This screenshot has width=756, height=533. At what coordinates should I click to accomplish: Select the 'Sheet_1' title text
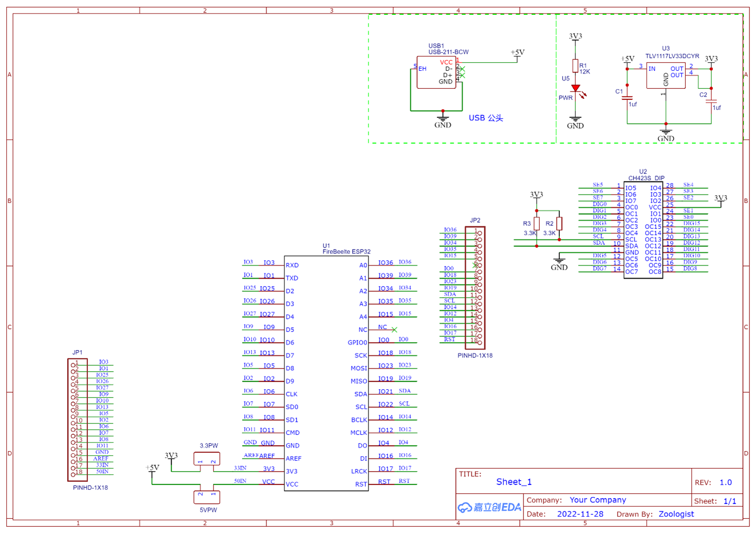pyautogui.click(x=514, y=482)
